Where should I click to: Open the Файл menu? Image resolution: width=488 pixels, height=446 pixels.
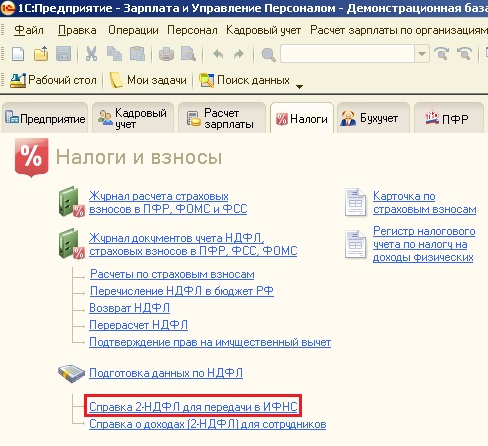29,30
